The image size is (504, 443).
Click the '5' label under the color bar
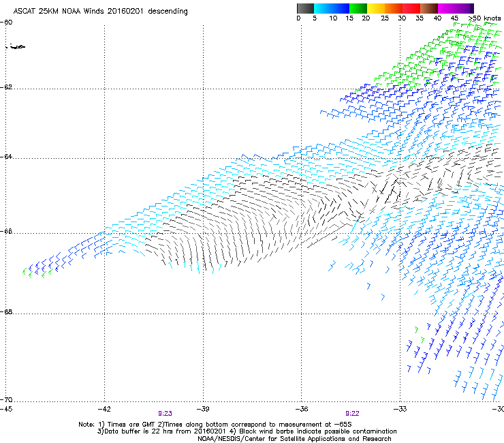(315, 18)
